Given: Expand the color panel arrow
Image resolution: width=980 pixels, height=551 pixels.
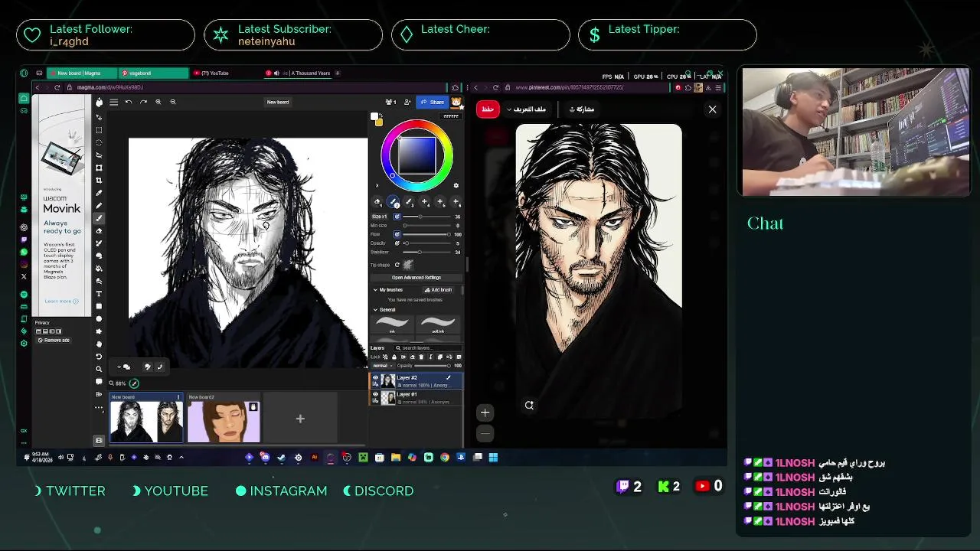Looking at the screenshot, I should (377, 185).
